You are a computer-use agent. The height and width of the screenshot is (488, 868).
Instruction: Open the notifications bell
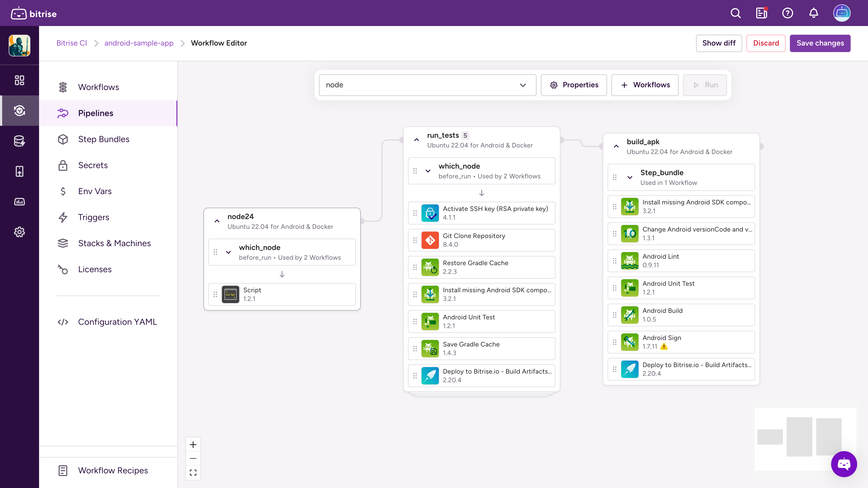pos(813,14)
